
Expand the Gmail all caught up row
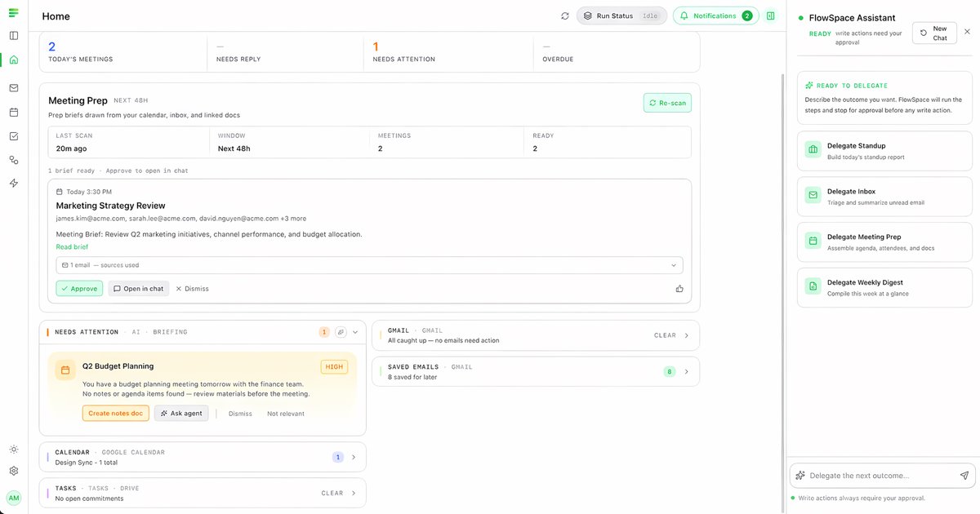point(536,335)
